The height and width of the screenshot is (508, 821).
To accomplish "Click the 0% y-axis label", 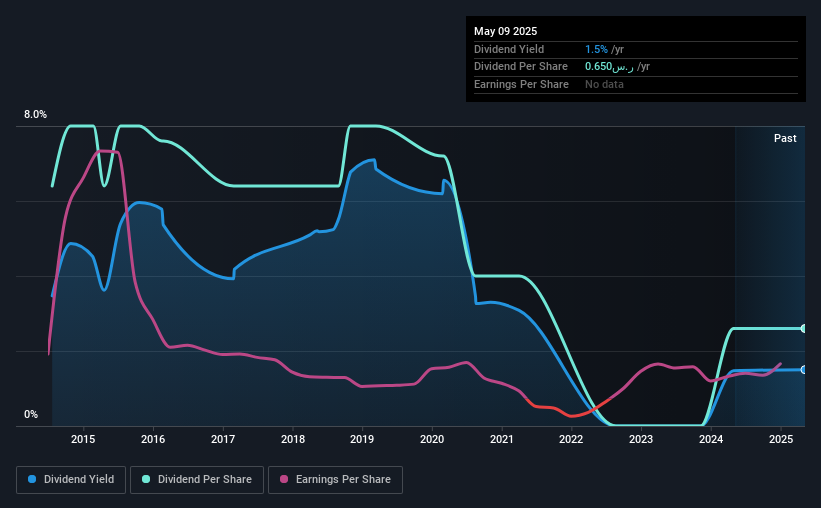I will (x=31, y=414).
